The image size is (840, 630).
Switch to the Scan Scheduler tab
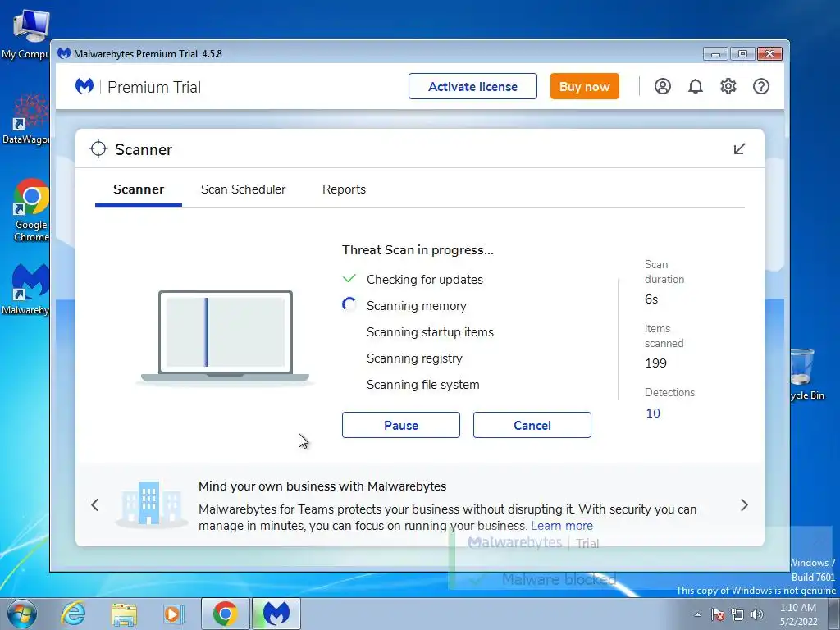pos(243,189)
